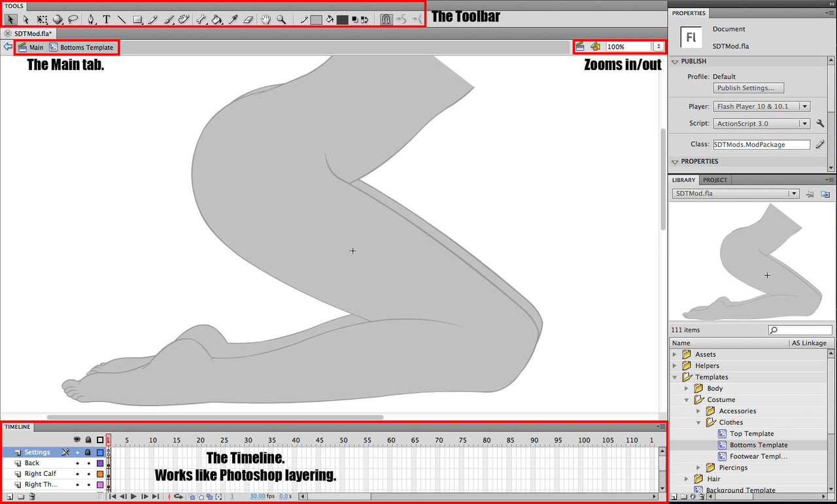Click the Free Transform tool
This screenshot has width=837, height=504.
pos(42,20)
